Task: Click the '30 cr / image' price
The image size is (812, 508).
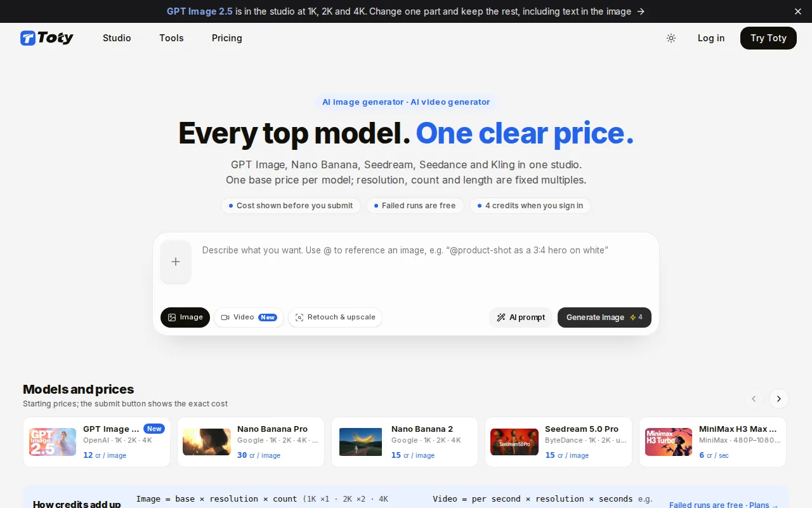Action: pyautogui.click(x=259, y=455)
